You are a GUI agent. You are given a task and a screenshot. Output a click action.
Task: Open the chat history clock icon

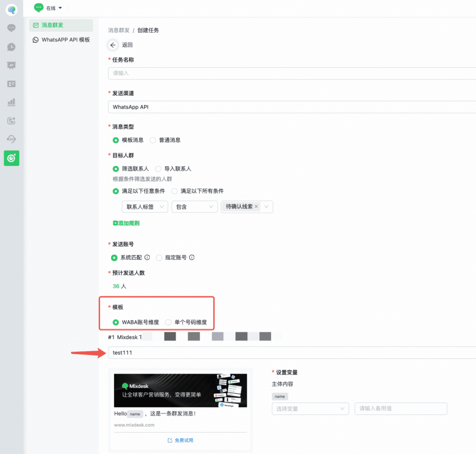click(11, 47)
